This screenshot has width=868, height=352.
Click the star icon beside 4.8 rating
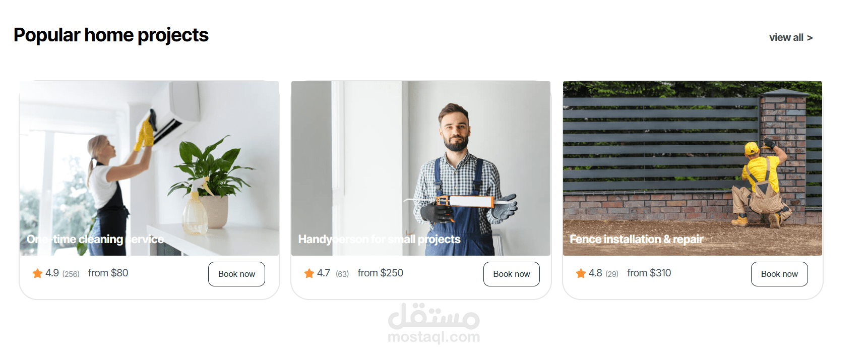point(581,273)
